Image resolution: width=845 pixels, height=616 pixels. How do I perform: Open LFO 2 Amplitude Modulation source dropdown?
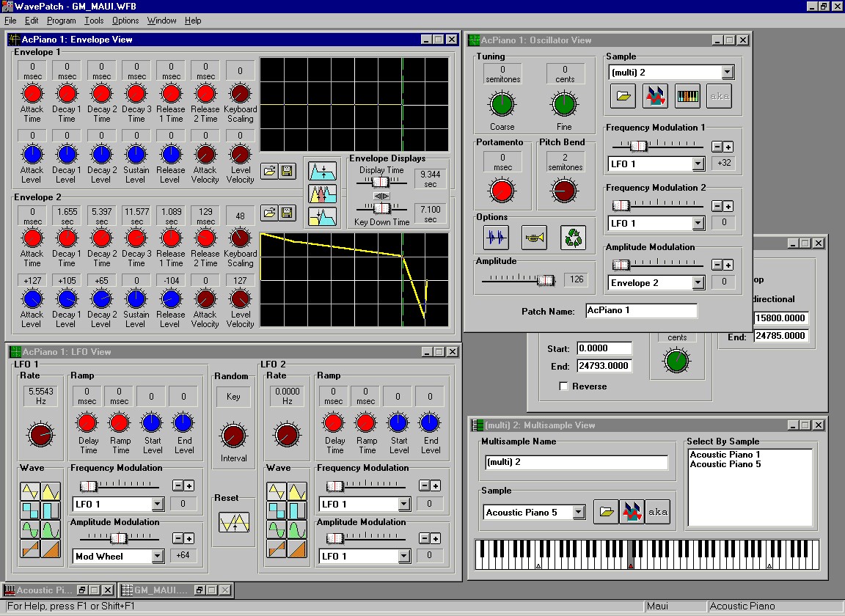pyautogui.click(x=403, y=556)
